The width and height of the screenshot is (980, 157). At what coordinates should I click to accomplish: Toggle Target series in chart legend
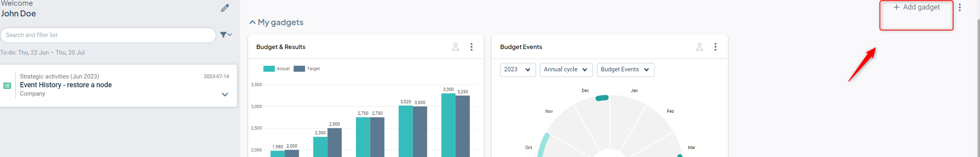point(307,69)
